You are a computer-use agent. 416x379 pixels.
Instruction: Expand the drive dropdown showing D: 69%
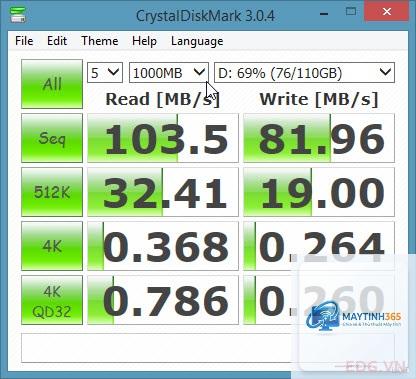click(x=304, y=72)
